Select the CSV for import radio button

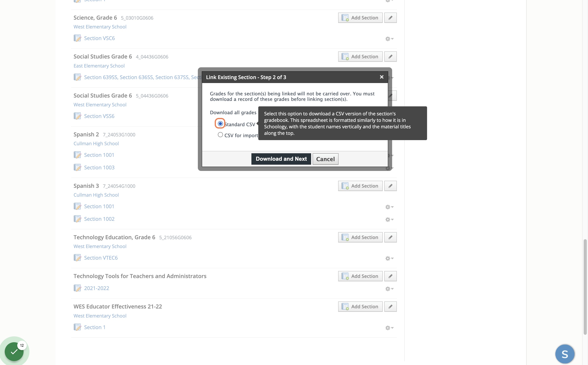coord(220,135)
